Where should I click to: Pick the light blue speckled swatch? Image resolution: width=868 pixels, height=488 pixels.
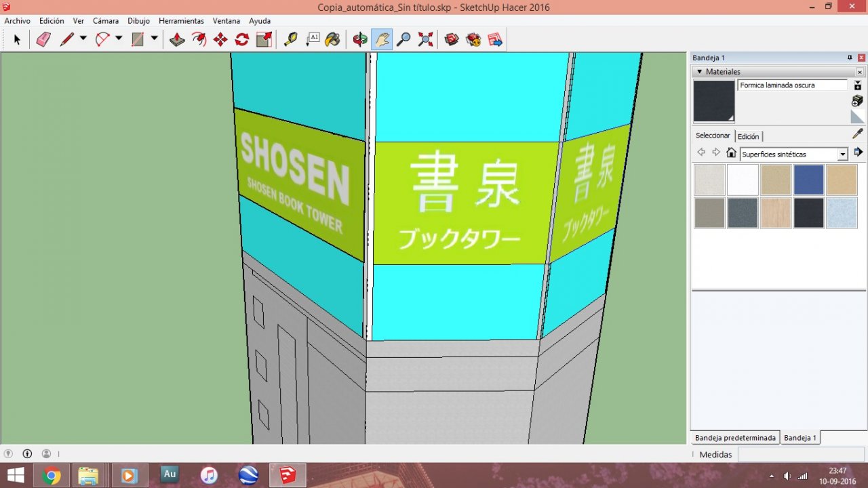coord(842,213)
